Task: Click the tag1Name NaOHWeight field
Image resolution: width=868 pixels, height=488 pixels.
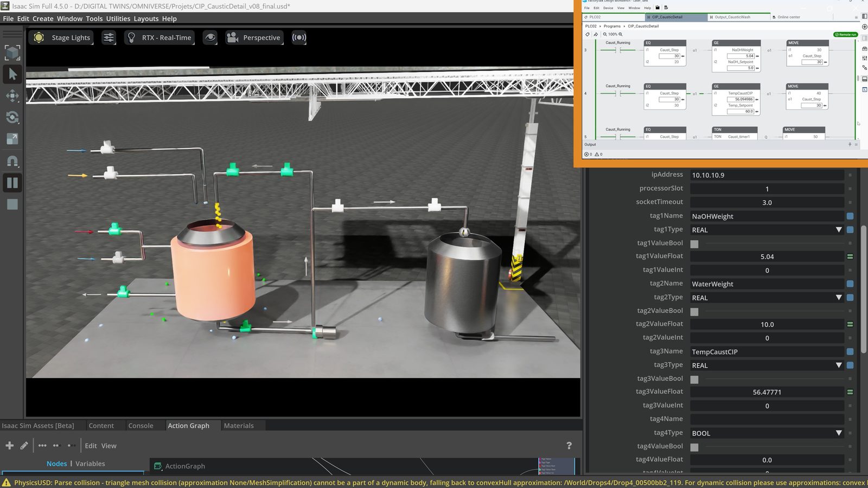Action: coord(767,216)
